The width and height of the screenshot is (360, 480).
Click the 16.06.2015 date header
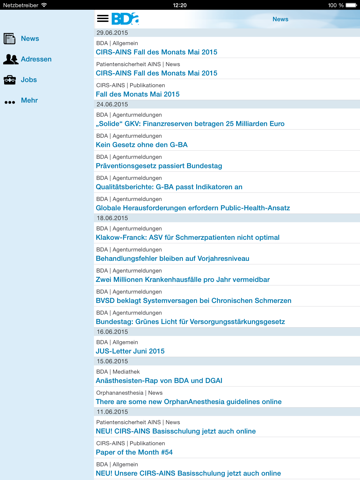(x=227, y=332)
